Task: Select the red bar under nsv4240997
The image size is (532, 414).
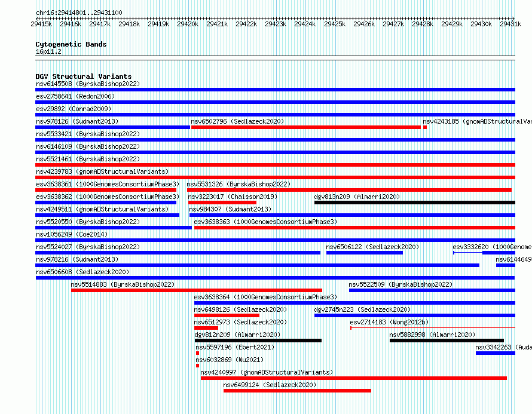Action: pos(353,378)
